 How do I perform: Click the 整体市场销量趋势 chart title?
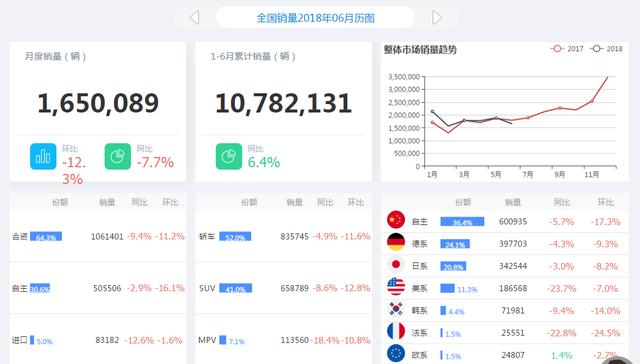(x=420, y=50)
